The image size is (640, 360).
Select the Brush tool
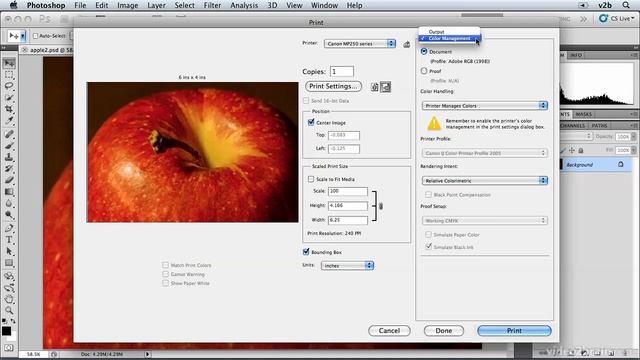point(9,146)
